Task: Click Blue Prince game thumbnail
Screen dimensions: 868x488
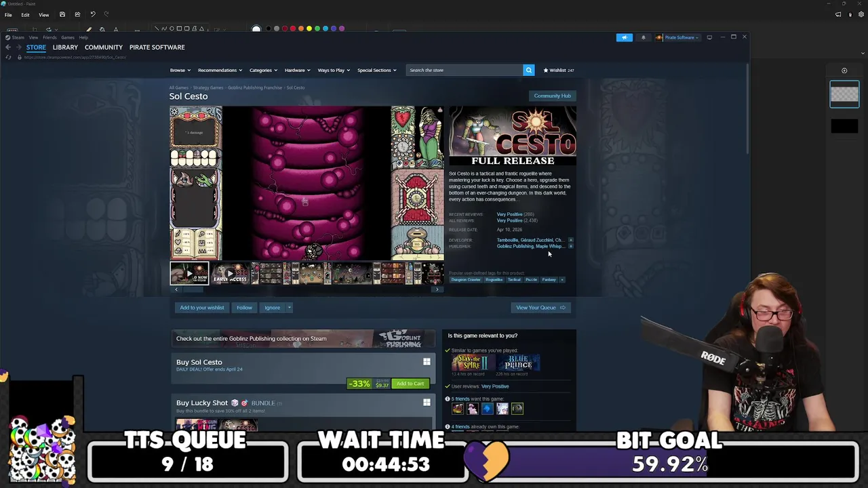Action: click(518, 363)
